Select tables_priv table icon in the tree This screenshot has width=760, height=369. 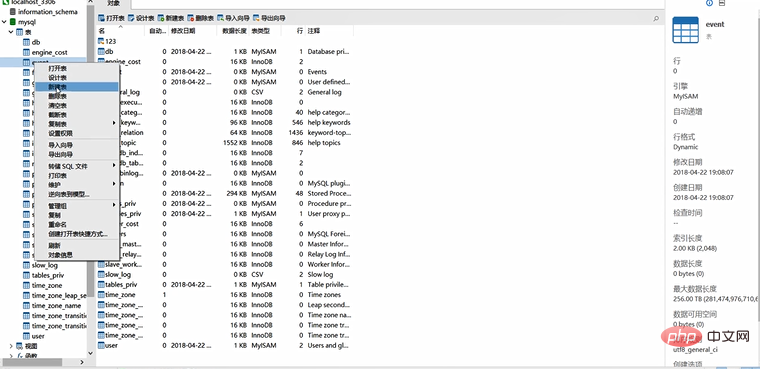(26, 275)
